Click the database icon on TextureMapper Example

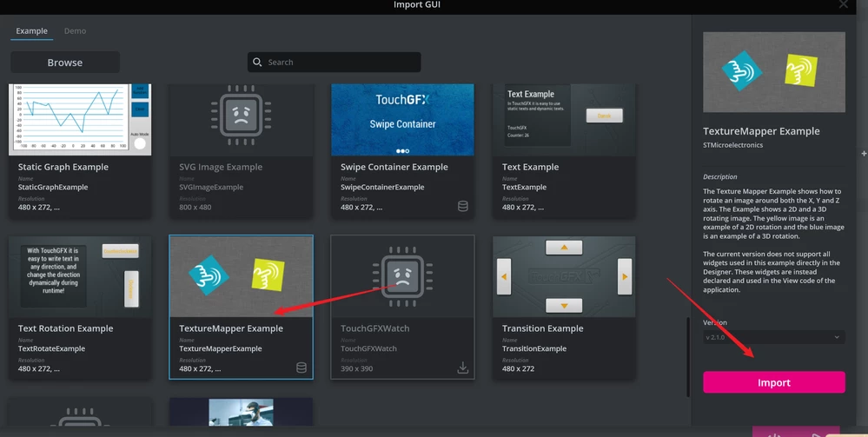click(x=301, y=367)
